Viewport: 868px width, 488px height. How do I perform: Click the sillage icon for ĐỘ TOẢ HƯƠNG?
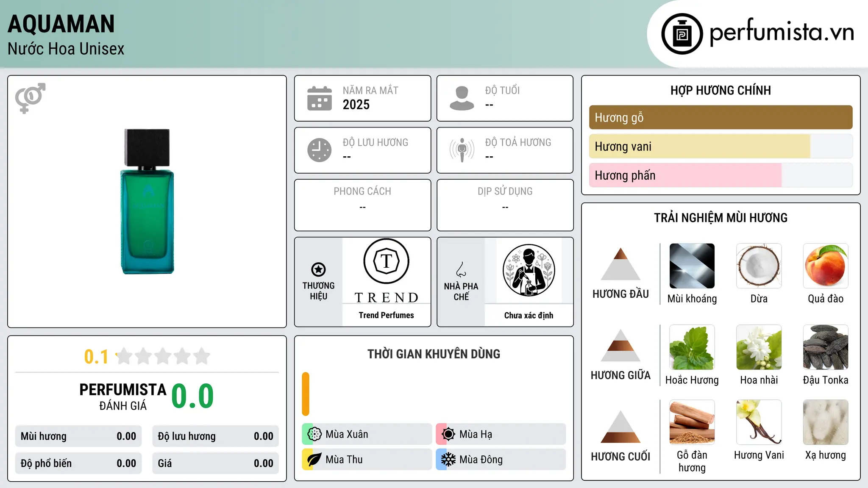click(x=462, y=150)
